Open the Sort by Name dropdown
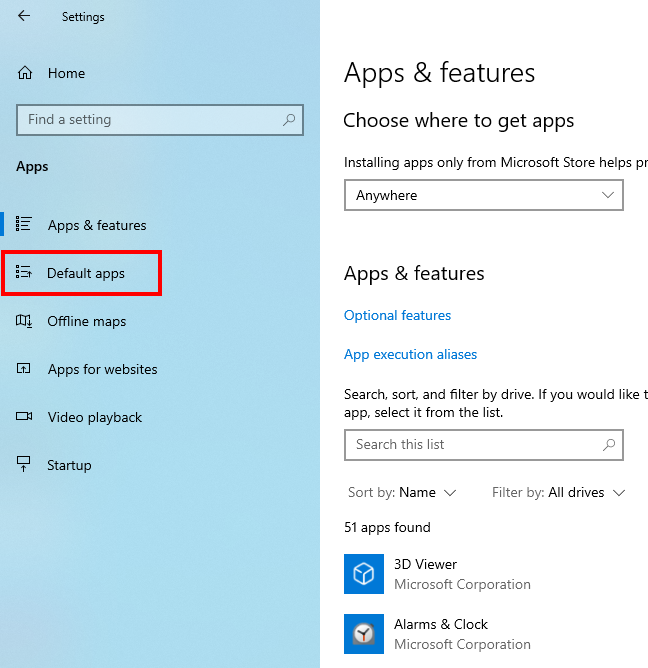Image resolution: width=648 pixels, height=668 pixels. tap(402, 492)
